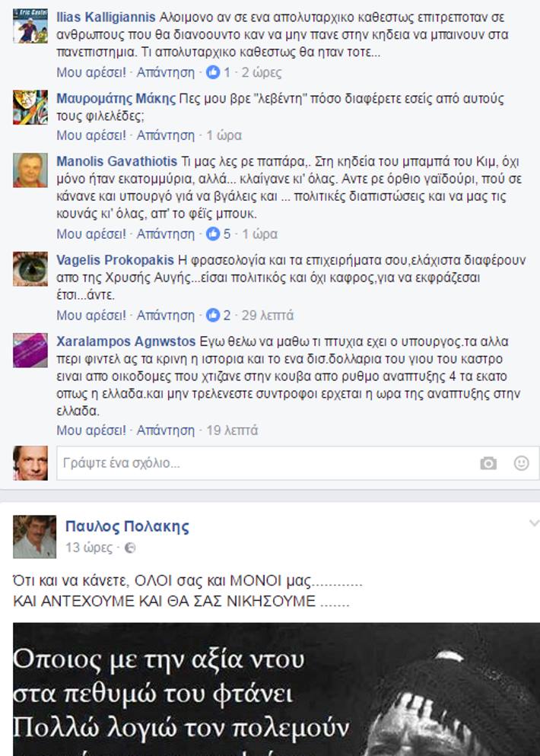
Task: Click like count icon on Ilias Kalligiannis comment
Action: click(213, 72)
